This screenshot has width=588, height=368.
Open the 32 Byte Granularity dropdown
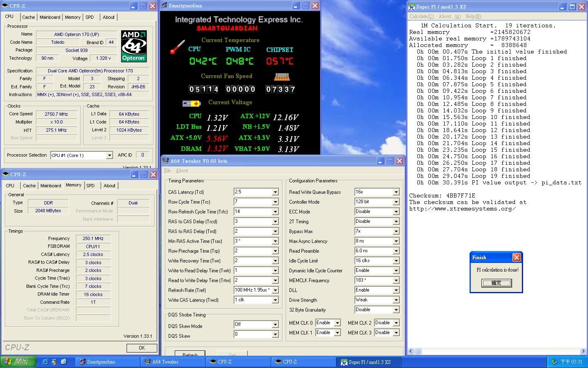396,310
